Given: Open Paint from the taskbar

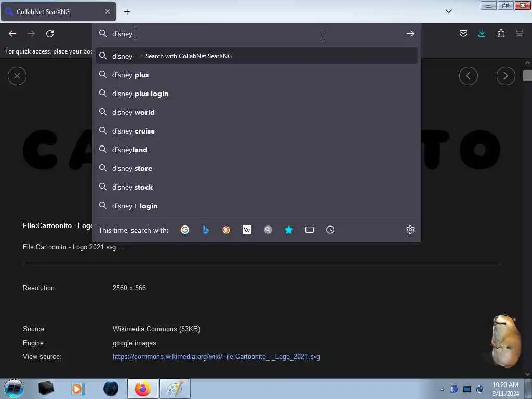Looking at the screenshot, I should 175,389.
